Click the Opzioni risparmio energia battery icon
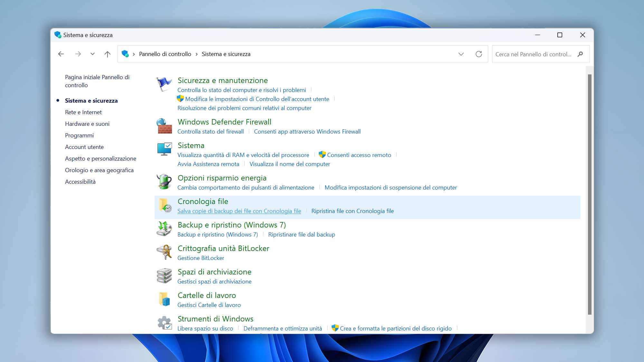644x362 pixels. (164, 182)
